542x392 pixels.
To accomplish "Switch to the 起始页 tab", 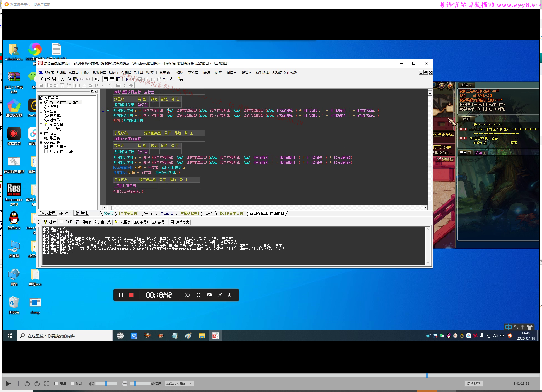I will click(108, 213).
